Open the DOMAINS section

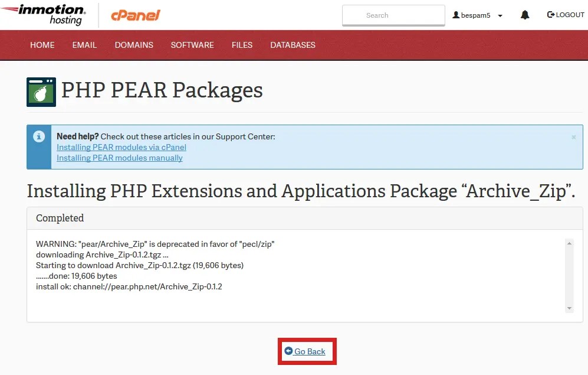coord(134,45)
